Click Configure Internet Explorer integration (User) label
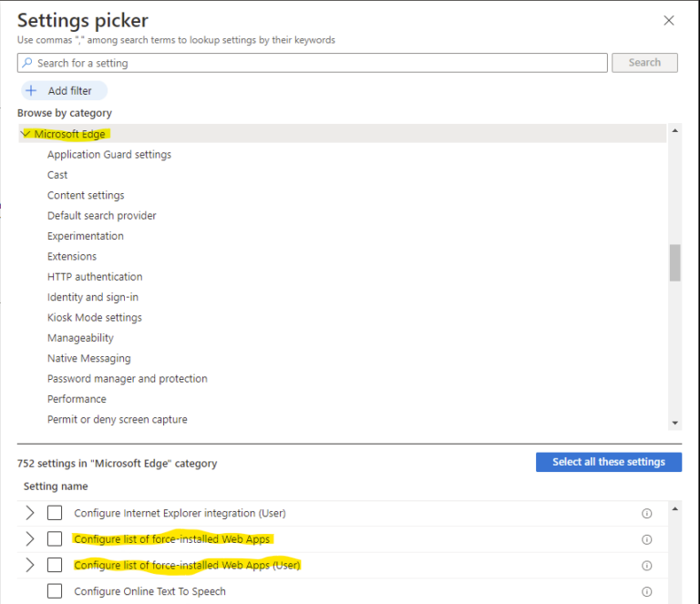The height and width of the screenshot is (604, 700). (180, 514)
